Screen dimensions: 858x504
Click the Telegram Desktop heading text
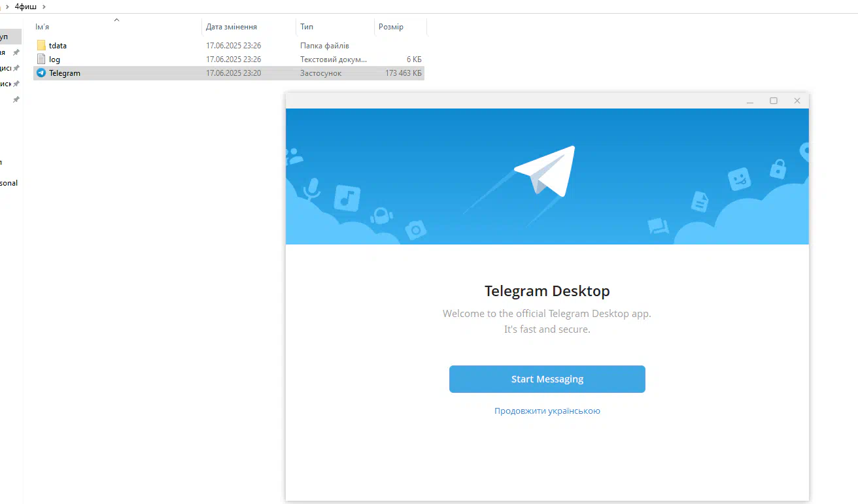[x=547, y=291]
